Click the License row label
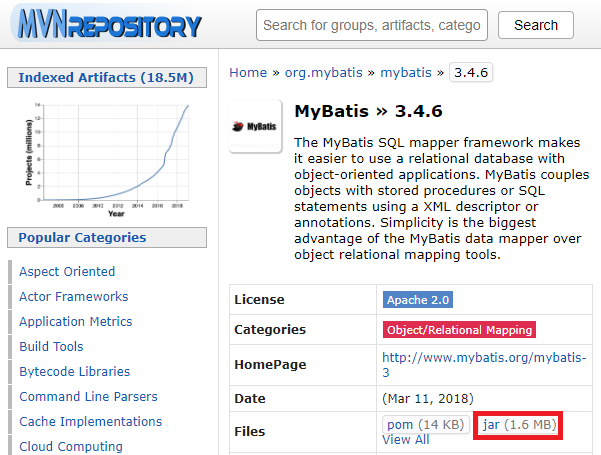Image resolution: width=601 pixels, height=455 pixels. click(x=259, y=300)
